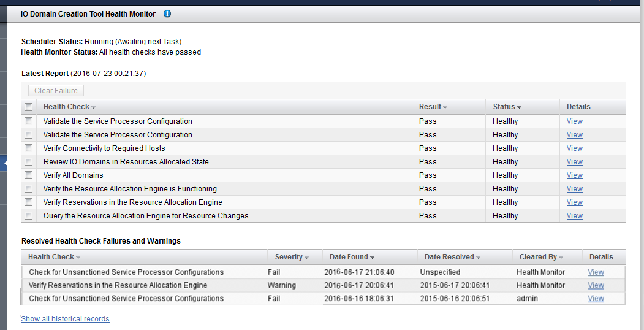Open the Cleared By column sort arrow

(x=561, y=258)
